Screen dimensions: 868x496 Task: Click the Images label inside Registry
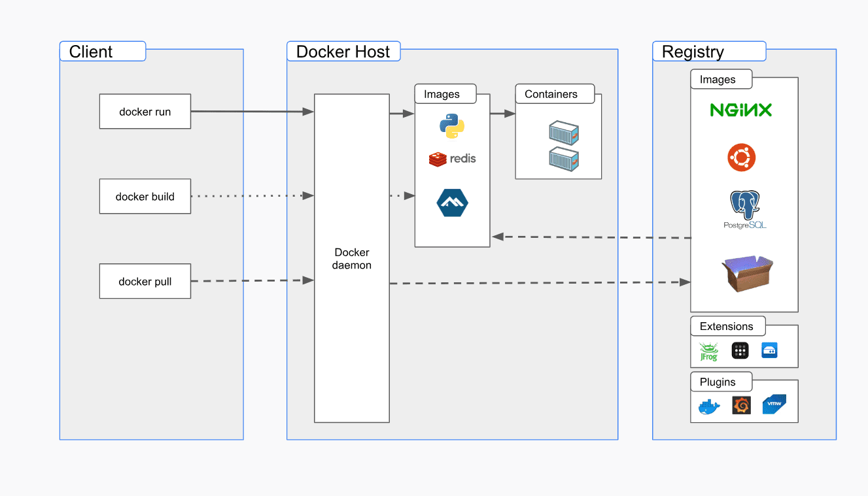pos(721,79)
